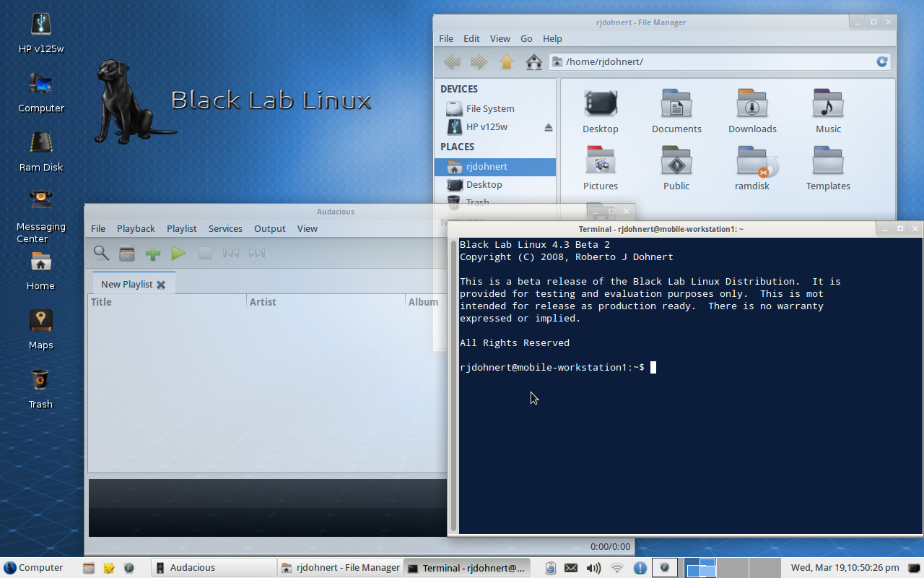Viewport: 924px width, 578px height.
Task: Click the Audacious search library icon
Action: [101, 253]
